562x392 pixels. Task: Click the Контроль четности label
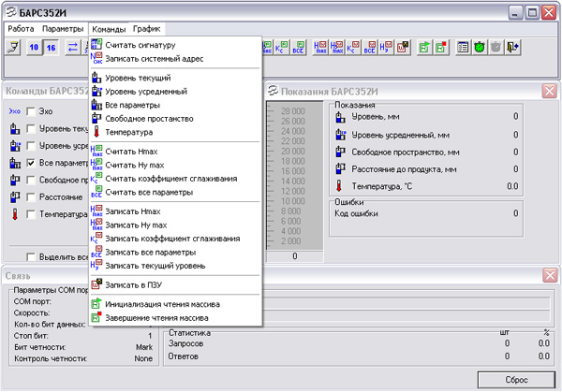tap(51, 358)
